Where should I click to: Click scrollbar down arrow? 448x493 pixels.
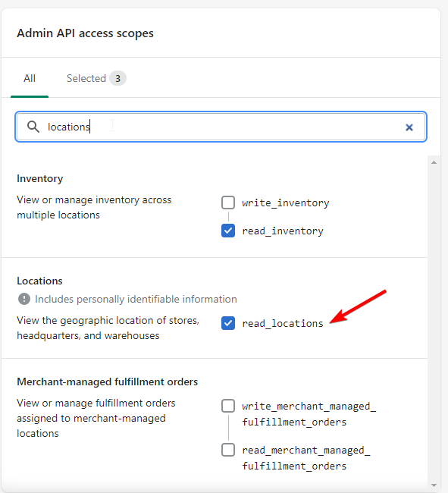coord(434,485)
